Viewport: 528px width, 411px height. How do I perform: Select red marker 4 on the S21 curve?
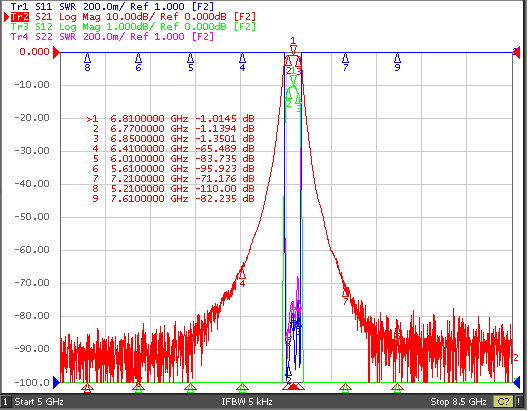coord(242,278)
